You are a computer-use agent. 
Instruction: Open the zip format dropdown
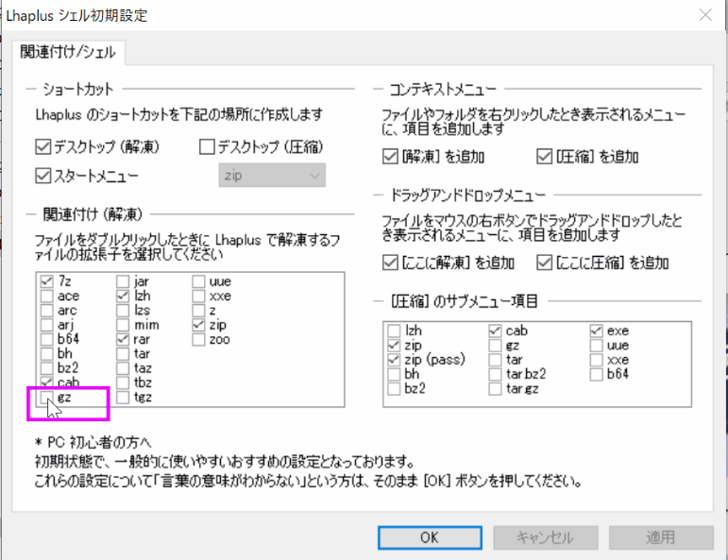272,176
